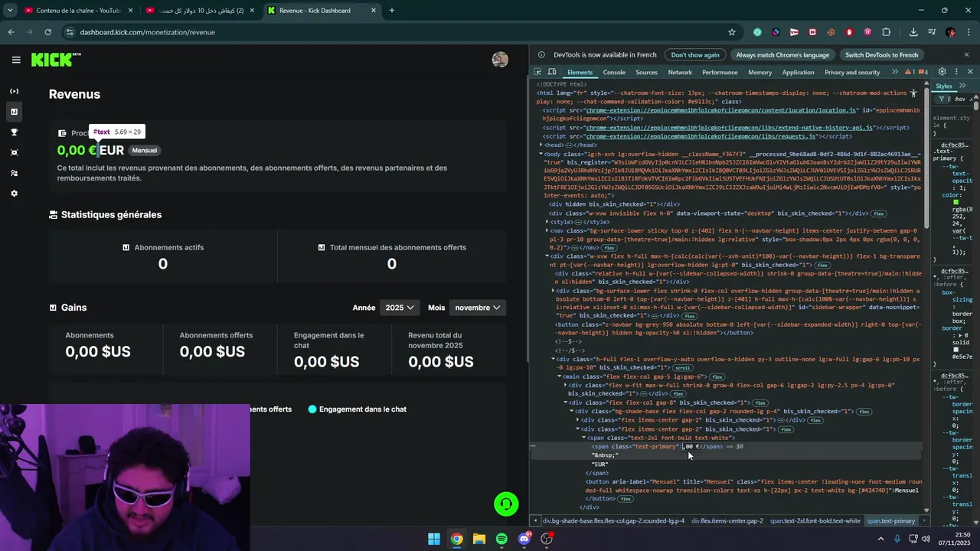980x551 pixels.
Task: Open the Styles pane tab
Action: point(944,86)
